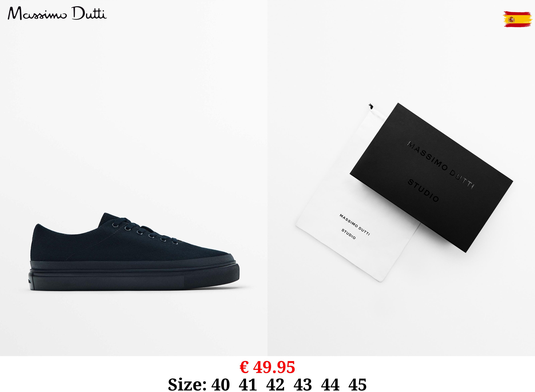Click the Massimo Dutti logo

pyautogui.click(x=57, y=13)
